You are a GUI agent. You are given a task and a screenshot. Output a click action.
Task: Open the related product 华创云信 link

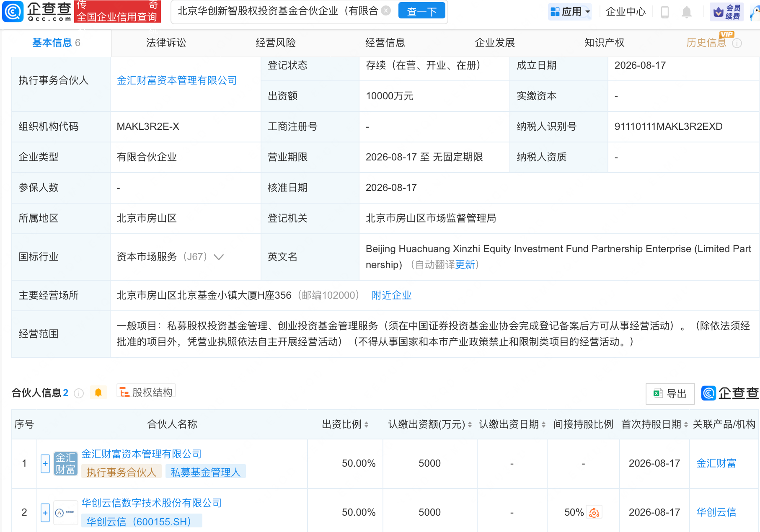pyautogui.click(x=716, y=512)
